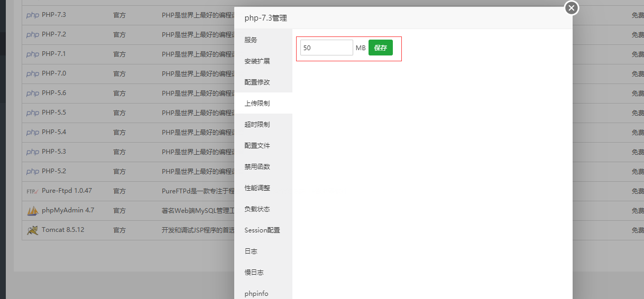The image size is (644, 299).
Task: Click 官方 cell in the phpMyAdmin row
Action: point(119,211)
